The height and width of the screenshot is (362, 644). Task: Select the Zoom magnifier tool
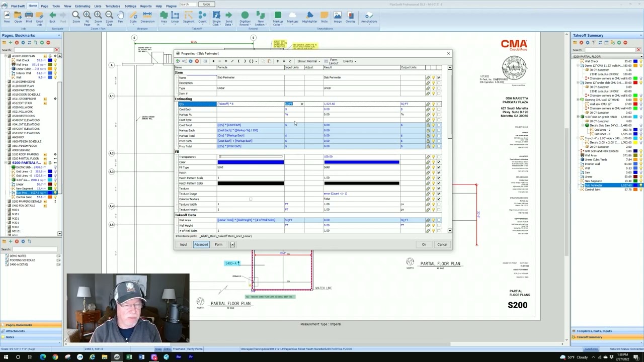coord(76,17)
